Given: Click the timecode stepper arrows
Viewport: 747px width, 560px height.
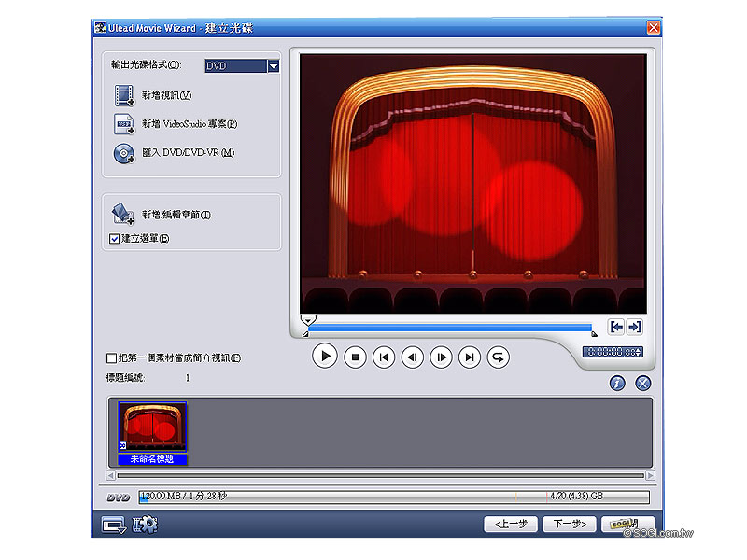Looking at the screenshot, I should [x=639, y=352].
